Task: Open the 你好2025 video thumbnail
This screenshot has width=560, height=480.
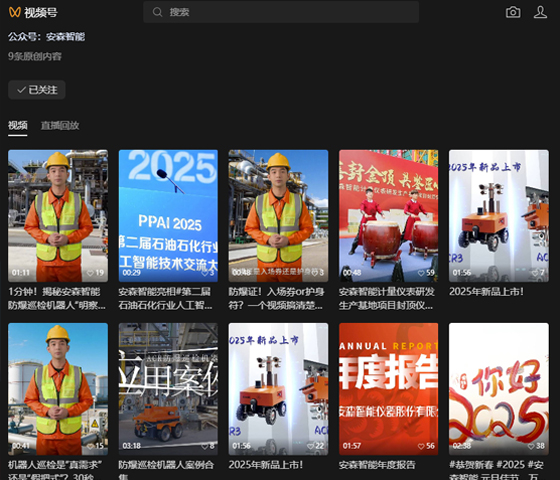Action: click(x=499, y=389)
